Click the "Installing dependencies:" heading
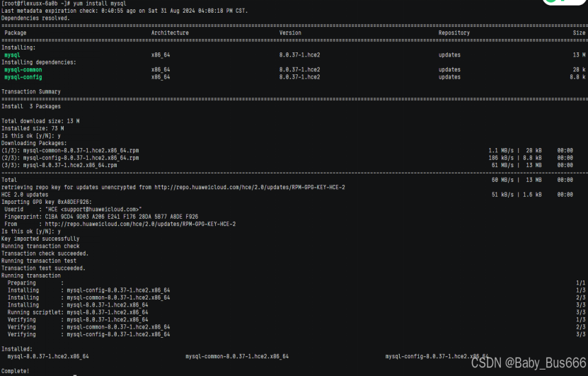 (39, 62)
